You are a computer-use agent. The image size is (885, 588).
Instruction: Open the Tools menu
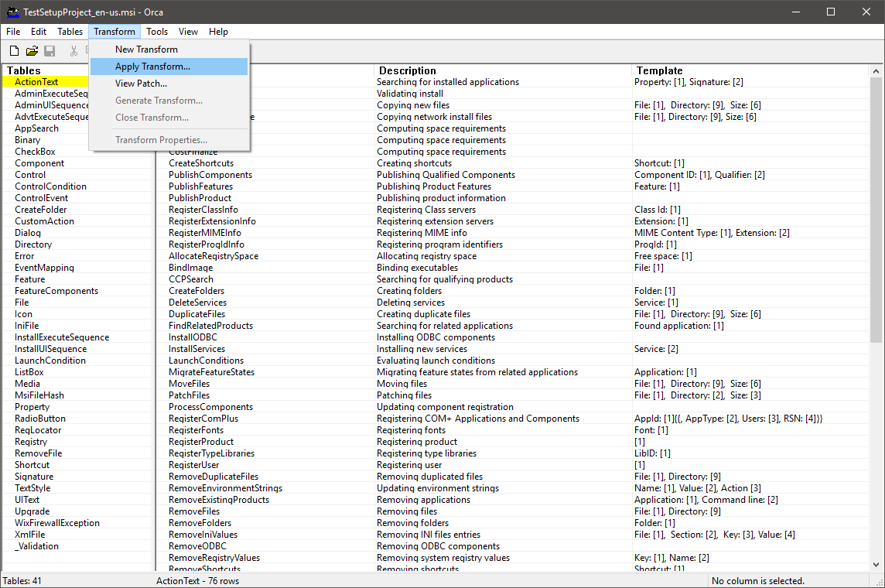tap(157, 32)
